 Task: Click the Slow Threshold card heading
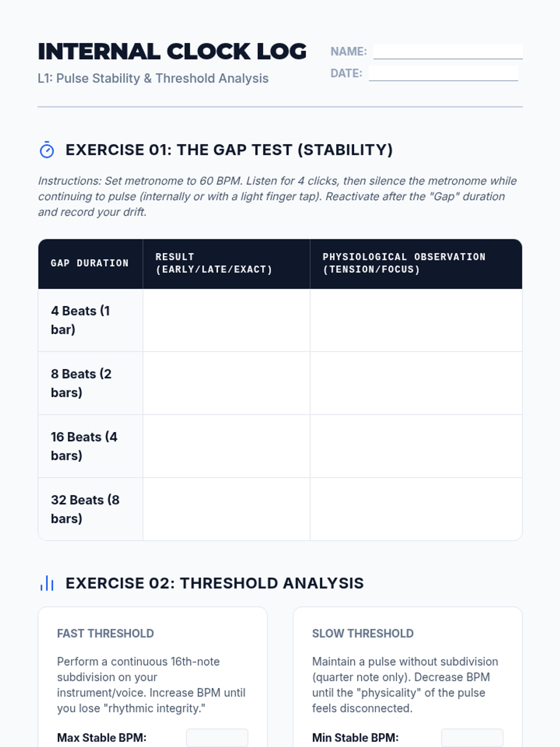click(x=363, y=634)
